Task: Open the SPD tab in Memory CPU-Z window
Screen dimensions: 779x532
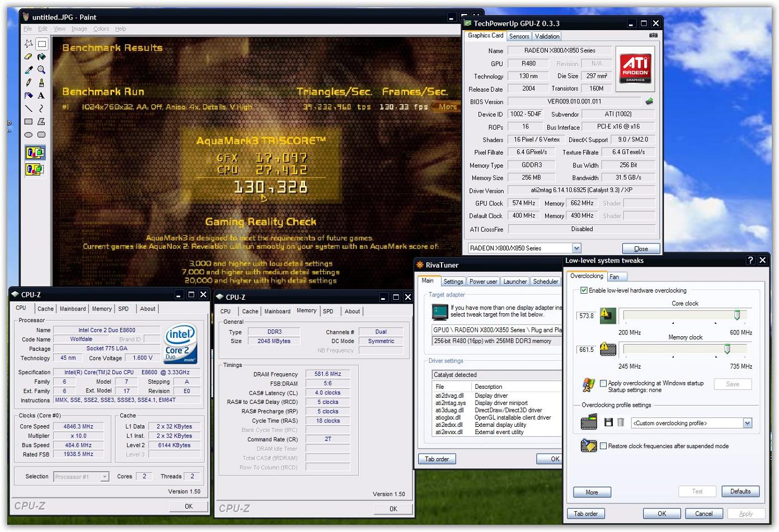Action: point(329,311)
